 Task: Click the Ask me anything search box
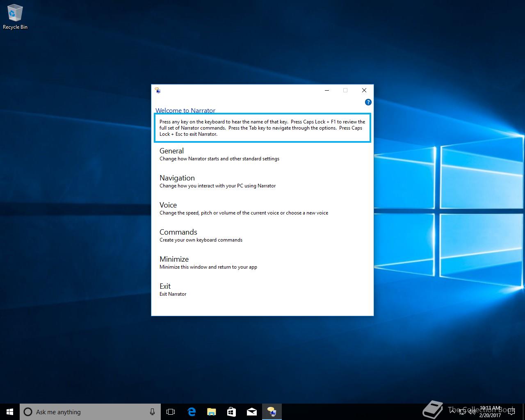pos(90,412)
